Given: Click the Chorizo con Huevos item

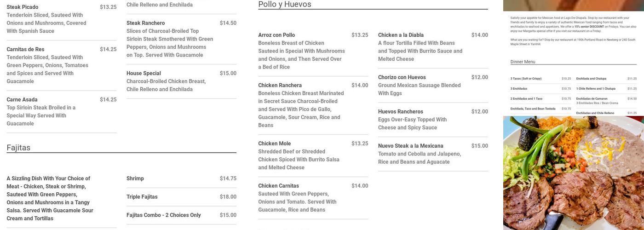Looking at the screenshot, I should 402,77.
